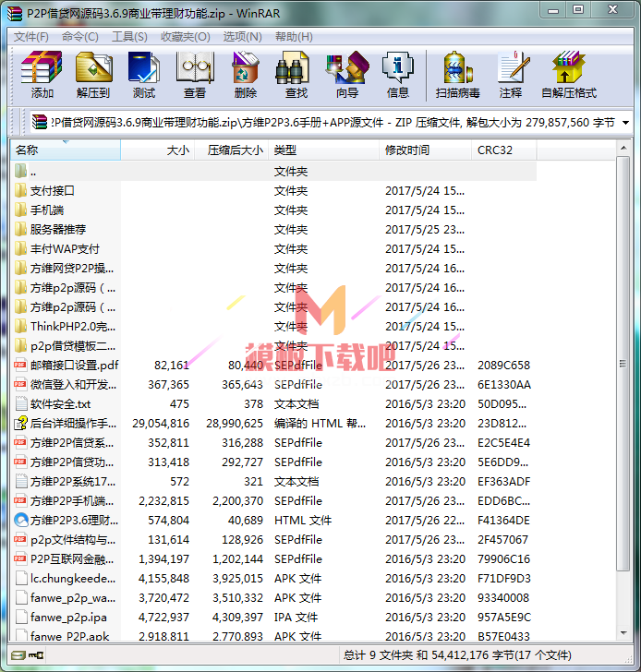
Task: Click the drive icon in the status bar
Action: pyautogui.click(x=18, y=655)
